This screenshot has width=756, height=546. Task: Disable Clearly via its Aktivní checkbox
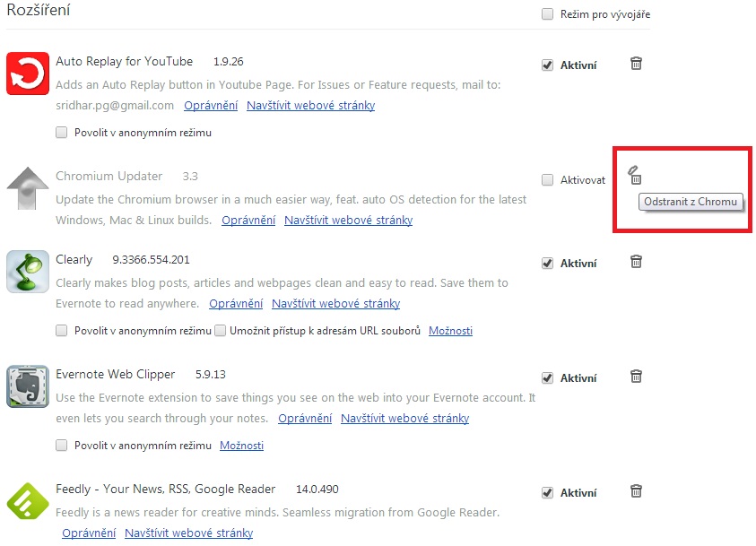click(547, 263)
